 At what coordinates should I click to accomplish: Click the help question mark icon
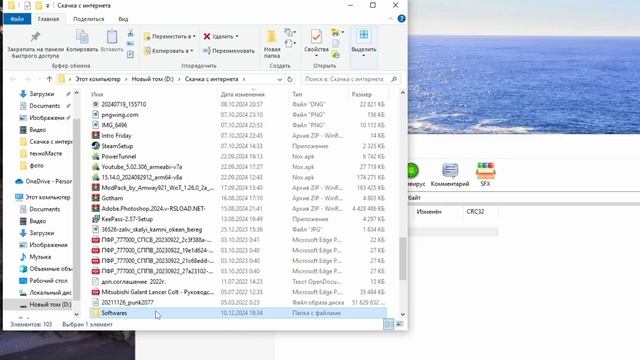point(401,19)
